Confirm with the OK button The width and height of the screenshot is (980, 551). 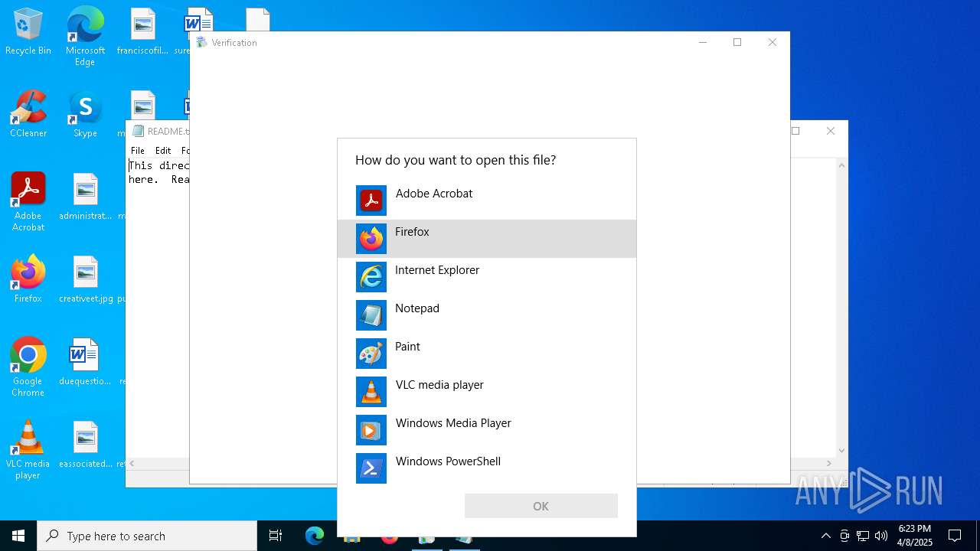coord(541,506)
